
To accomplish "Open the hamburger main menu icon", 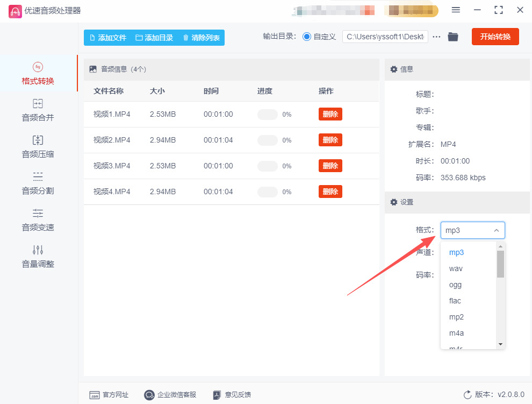I will click(x=456, y=10).
